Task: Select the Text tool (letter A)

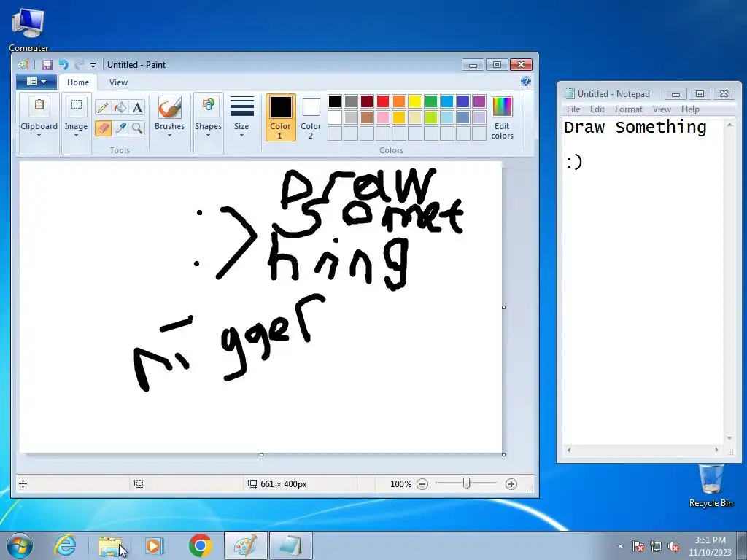Action: pos(138,107)
